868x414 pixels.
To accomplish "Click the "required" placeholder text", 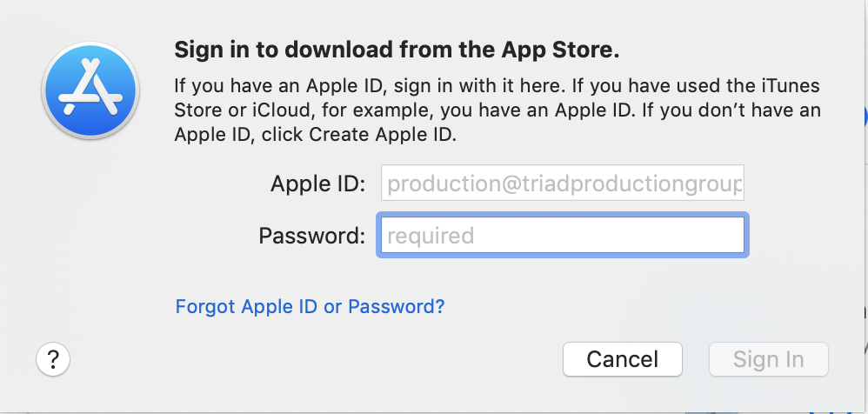I will (431, 235).
